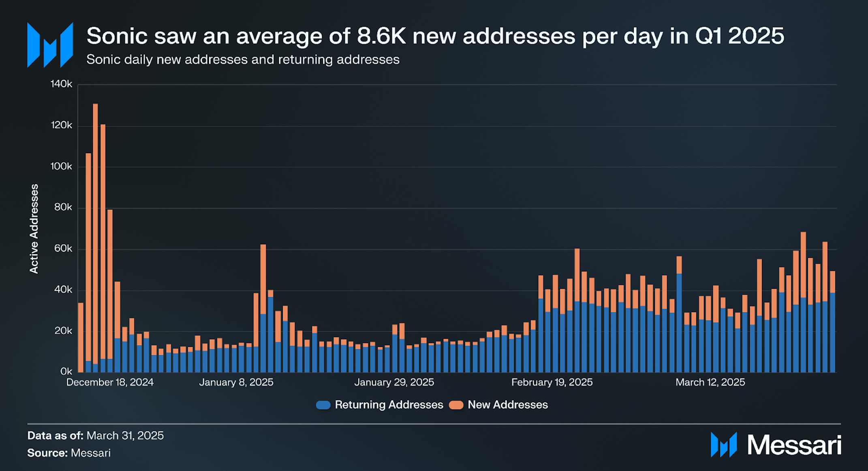Click the March 12, 2025 axis label
Viewport: 868px width, 471px height.
710,382
